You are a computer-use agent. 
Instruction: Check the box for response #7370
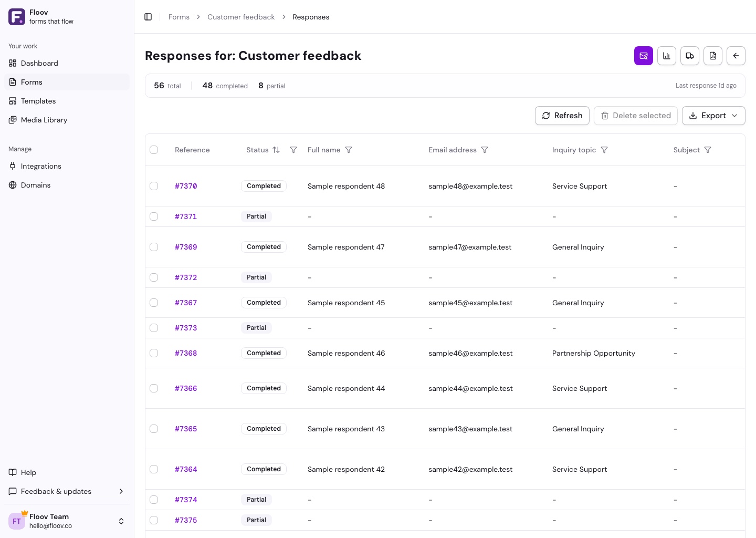click(154, 186)
